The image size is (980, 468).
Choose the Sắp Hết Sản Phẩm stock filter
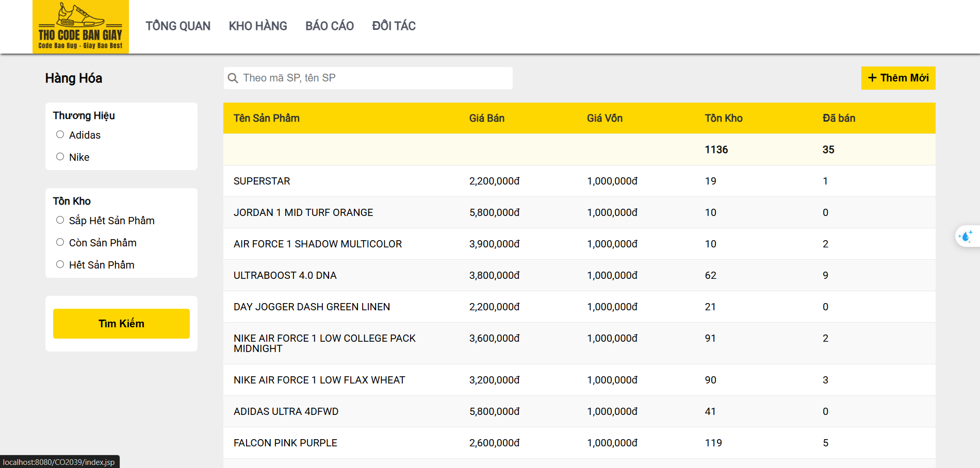point(60,220)
